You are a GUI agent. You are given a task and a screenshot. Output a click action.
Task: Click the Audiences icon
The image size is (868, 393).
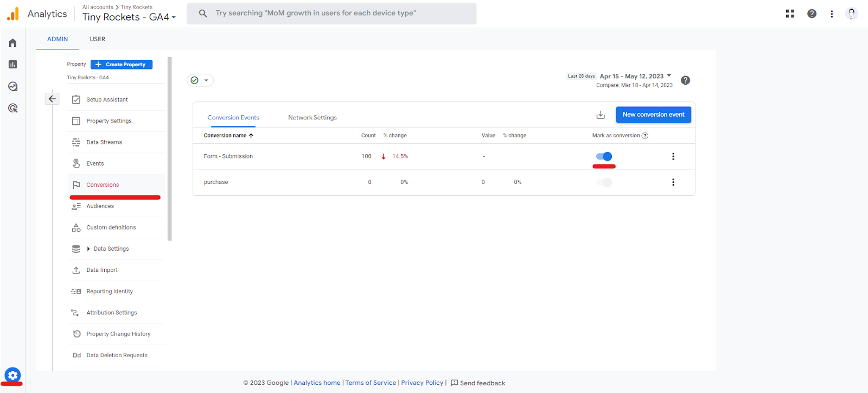pos(76,206)
